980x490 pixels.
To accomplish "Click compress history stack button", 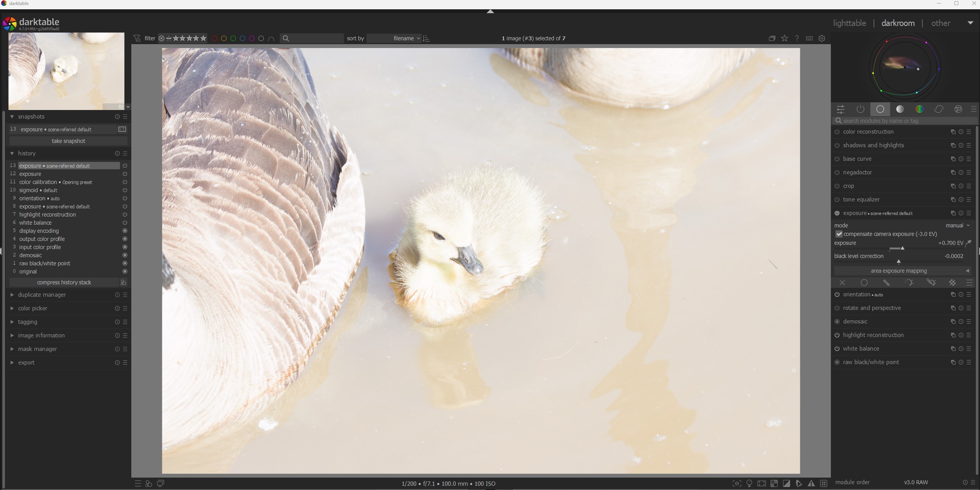I will (x=64, y=282).
